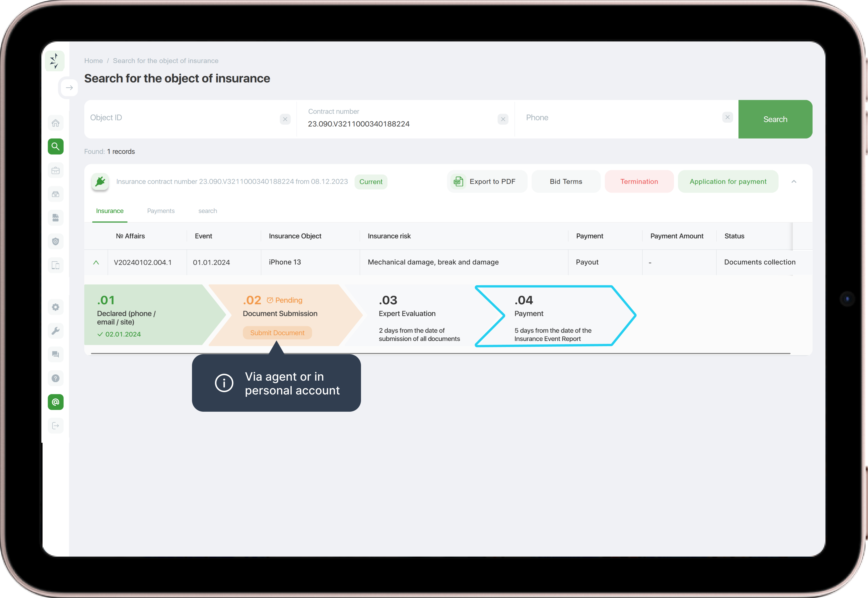Click the Insurance Object column header
This screenshot has width=868, height=598.
click(x=295, y=236)
